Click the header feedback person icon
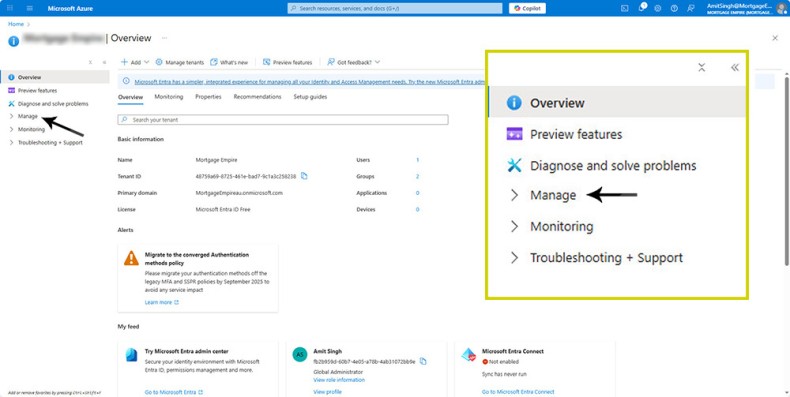Screen dimensions: 790x397 click(690, 8)
